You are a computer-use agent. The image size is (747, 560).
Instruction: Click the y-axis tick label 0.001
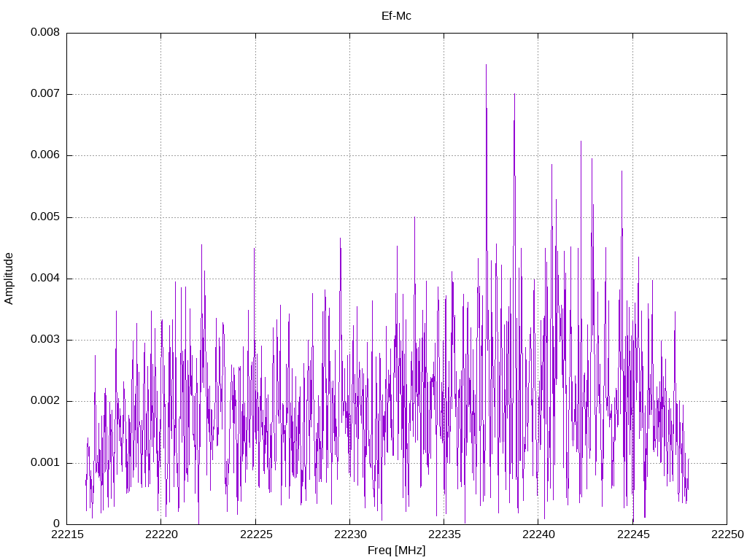click(x=45, y=462)
